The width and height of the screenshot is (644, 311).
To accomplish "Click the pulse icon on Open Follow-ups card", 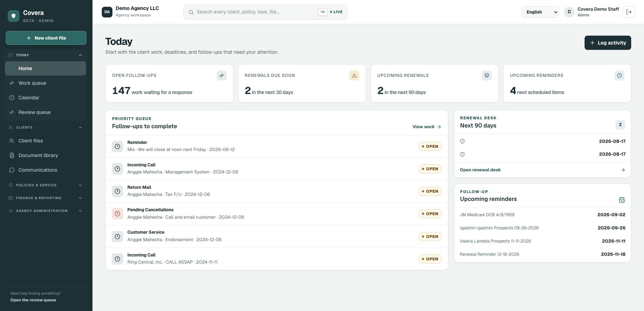I will [x=222, y=76].
